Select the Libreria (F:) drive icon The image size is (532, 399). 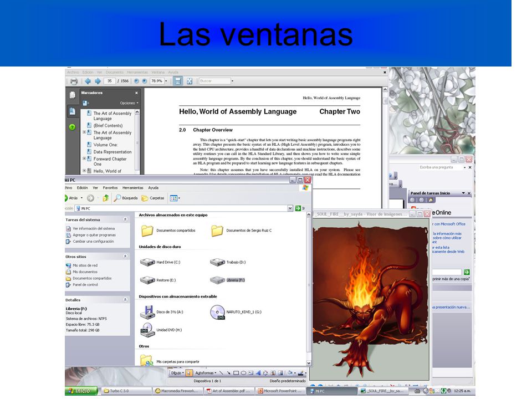(x=217, y=280)
